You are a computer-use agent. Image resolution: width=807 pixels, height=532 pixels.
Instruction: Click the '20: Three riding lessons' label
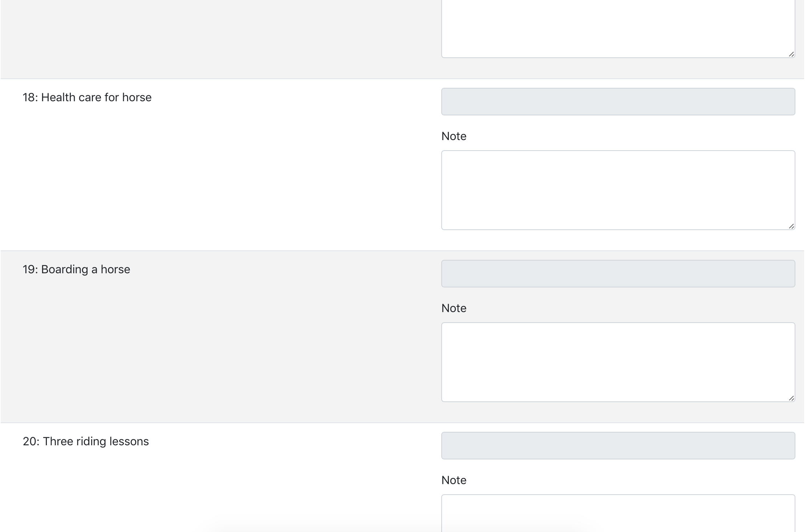[86, 441]
